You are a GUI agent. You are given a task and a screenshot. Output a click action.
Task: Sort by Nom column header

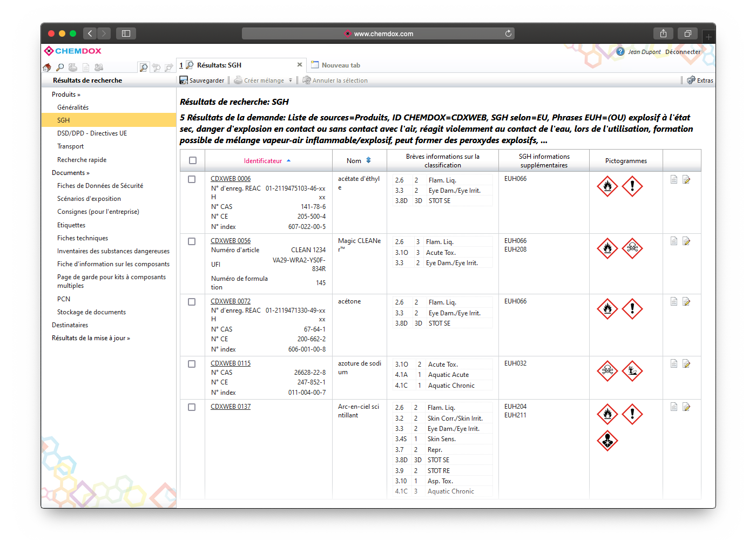pyautogui.click(x=359, y=161)
